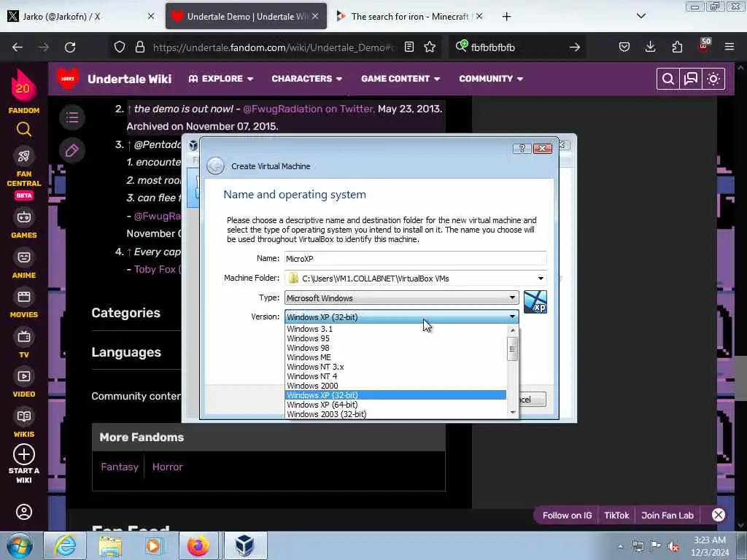This screenshot has width=747, height=560.
Task: Choose Windows 2003 (32-bit) version
Action: (x=395, y=414)
